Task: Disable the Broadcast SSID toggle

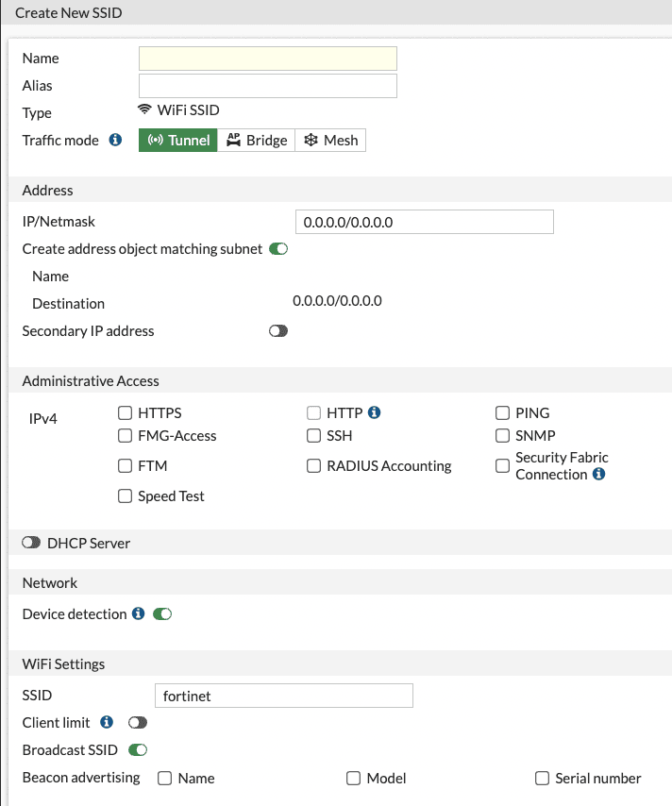Action: (x=138, y=750)
